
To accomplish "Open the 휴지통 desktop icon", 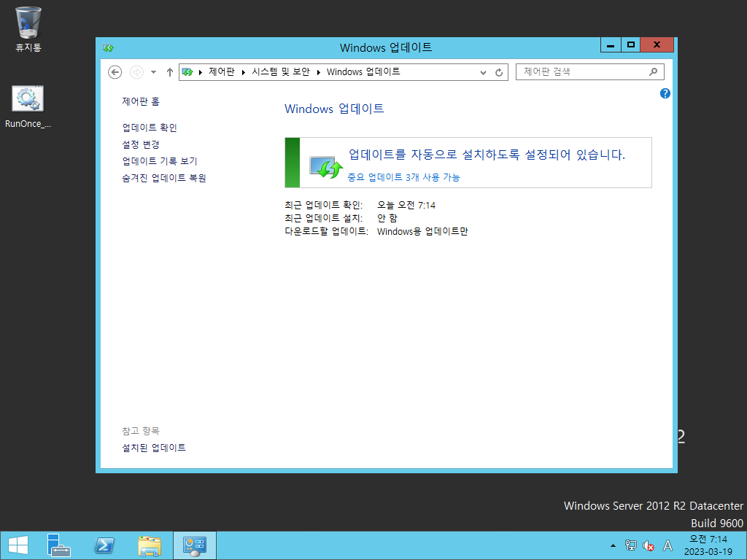I will click(x=28, y=29).
